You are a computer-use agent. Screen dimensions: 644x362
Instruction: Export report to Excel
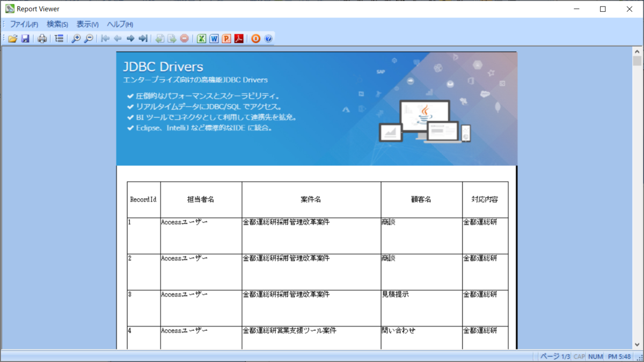[x=202, y=39]
